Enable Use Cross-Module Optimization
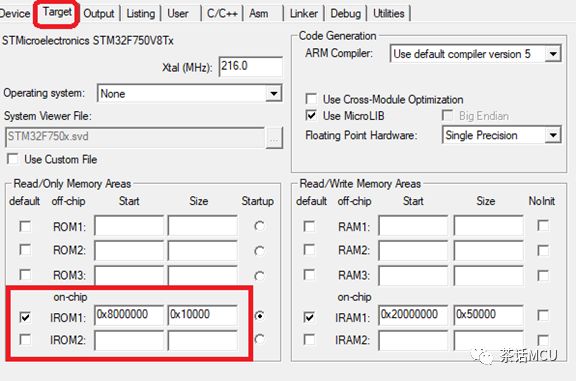The width and height of the screenshot is (576, 381). point(311,99)
